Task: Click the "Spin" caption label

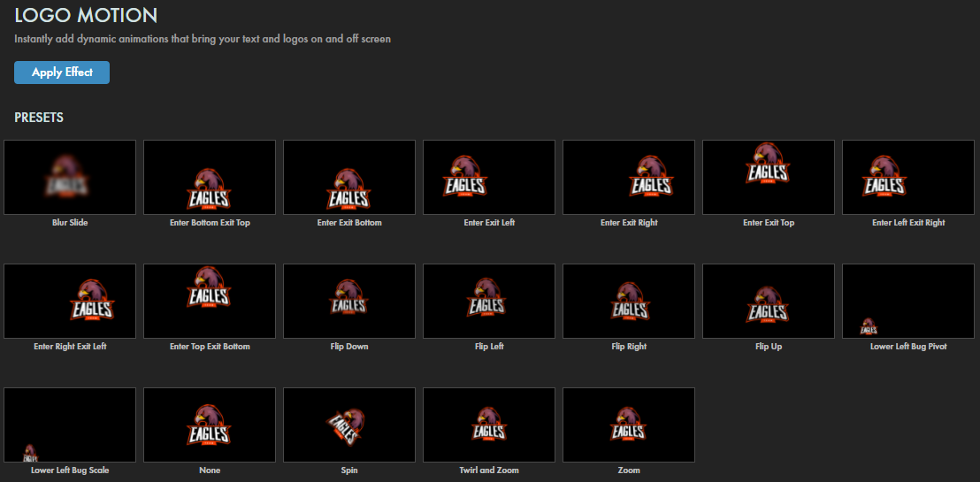Action: coord(349,471)
